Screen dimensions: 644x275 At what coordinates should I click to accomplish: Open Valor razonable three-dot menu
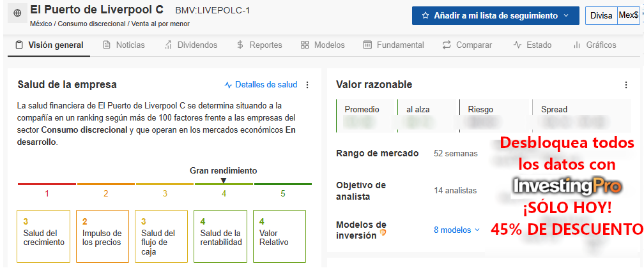626,85
